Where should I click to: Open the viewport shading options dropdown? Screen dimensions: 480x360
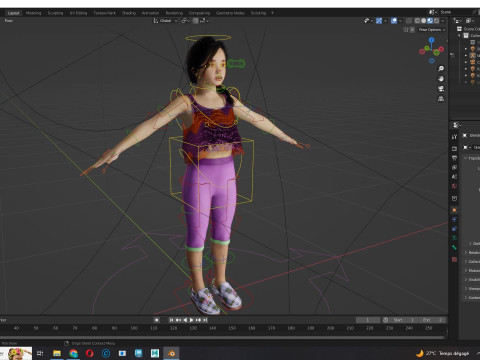443,21
